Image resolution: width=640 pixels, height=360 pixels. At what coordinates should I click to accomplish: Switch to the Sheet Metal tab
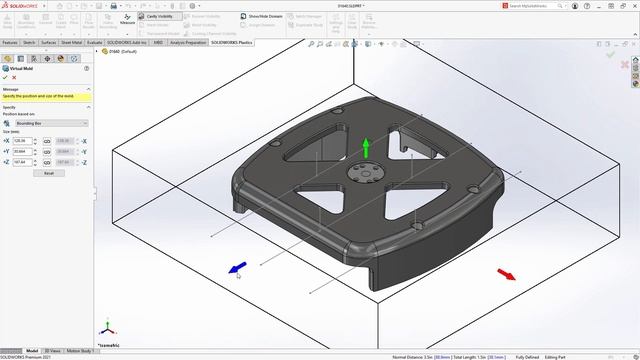click(x=71, y=42)
